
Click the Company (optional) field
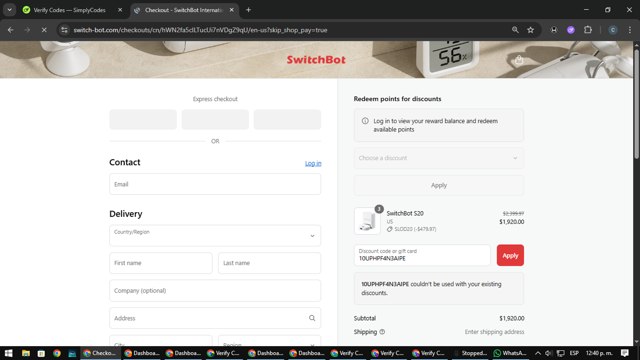(215, 291)
